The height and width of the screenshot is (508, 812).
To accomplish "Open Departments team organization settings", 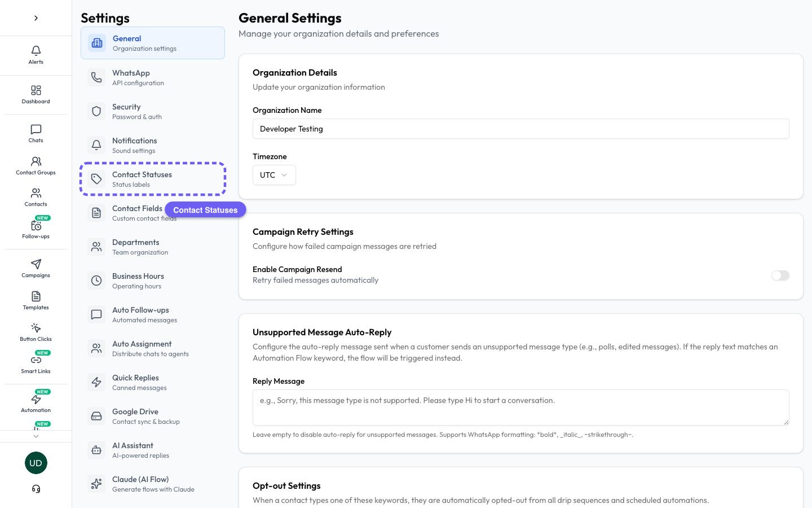I will 153,247.
